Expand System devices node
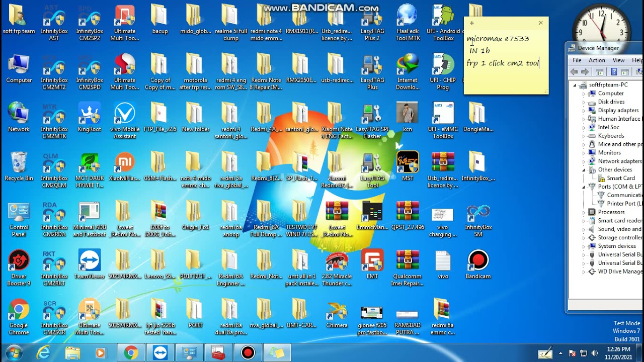 584,246
